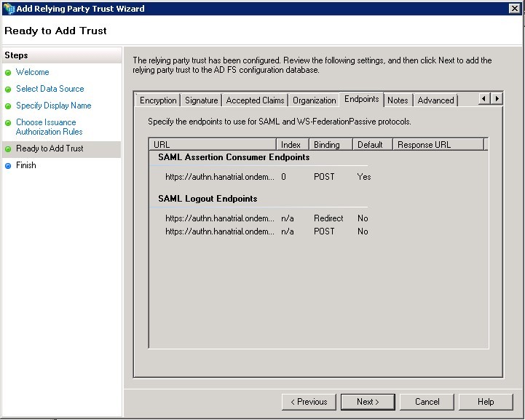Click the wizard icon in title bar
This screenshot has width=525, height=420.
coord(9,9)
